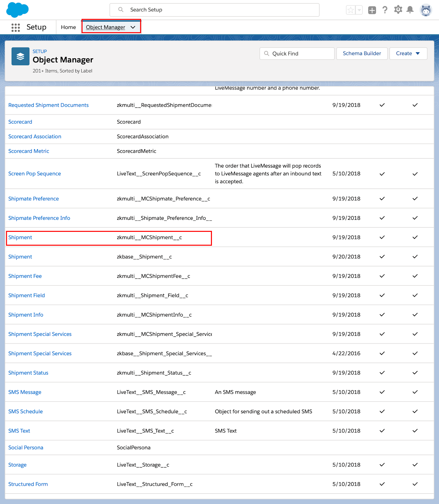Click API name LiveText__Storage__c
439x504 pixels.
pyautogui.click(x=143, y=465)
